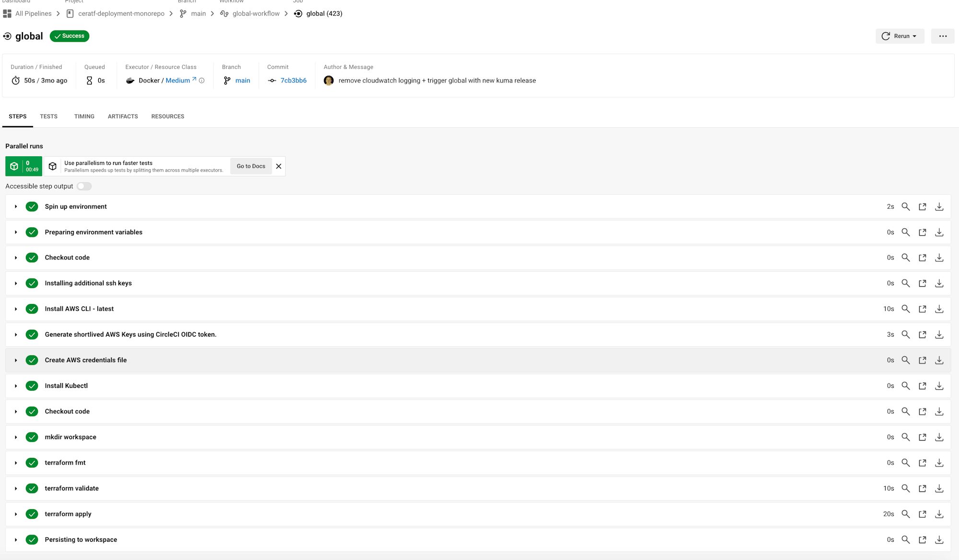
Task: Expand the Install AWS CLI - latest step
Action: pos(16,309)
